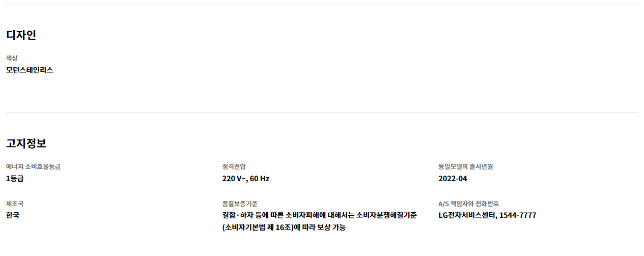Screen dimensions: 644x256
Task: Click the 2022-04 release date value
Action: 453,179
